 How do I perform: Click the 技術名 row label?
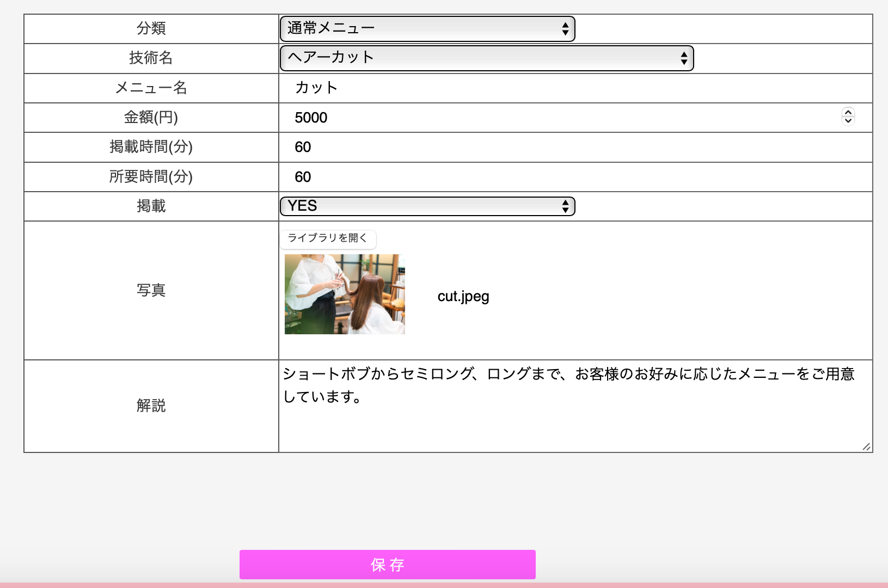point(151,58)
